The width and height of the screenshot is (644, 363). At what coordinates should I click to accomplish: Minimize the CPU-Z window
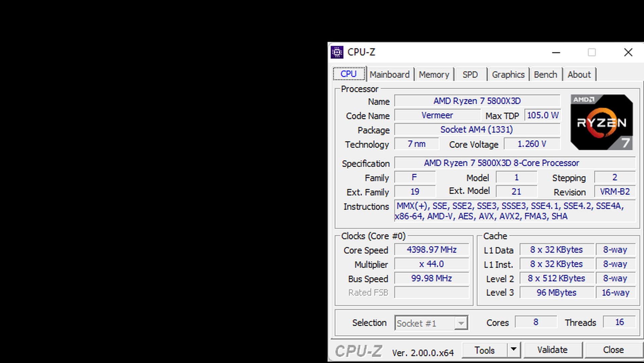pos(556,52)
